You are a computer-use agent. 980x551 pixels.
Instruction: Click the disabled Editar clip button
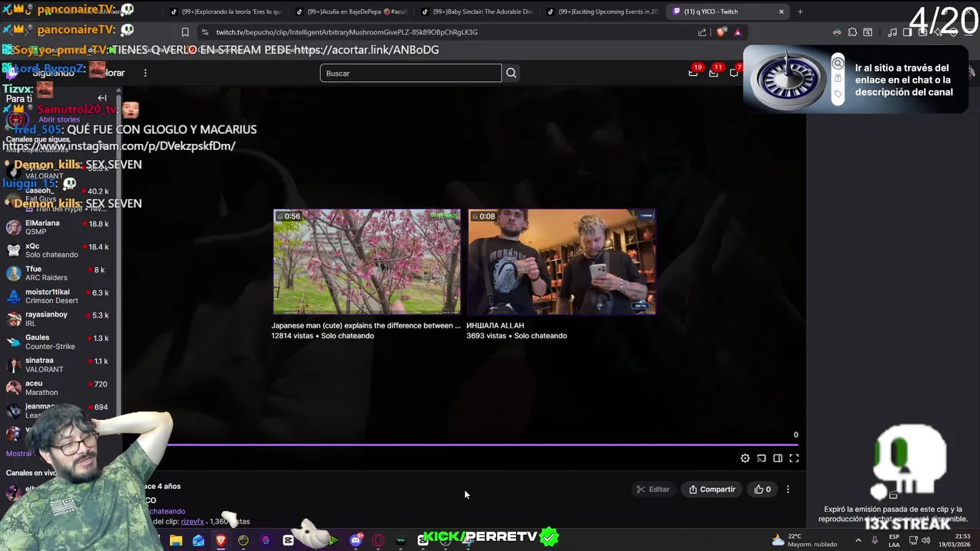(652, 489)
